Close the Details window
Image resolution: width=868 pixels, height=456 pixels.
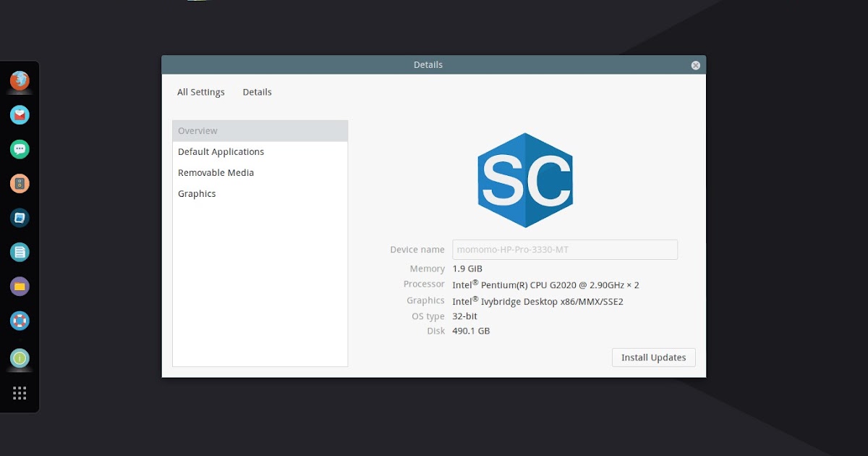695,64
